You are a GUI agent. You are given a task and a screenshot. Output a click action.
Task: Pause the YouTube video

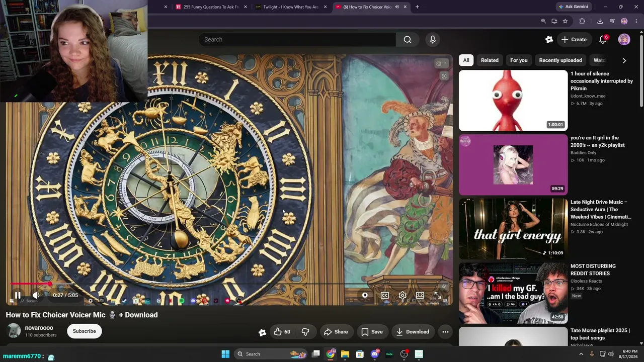point(18,295)
